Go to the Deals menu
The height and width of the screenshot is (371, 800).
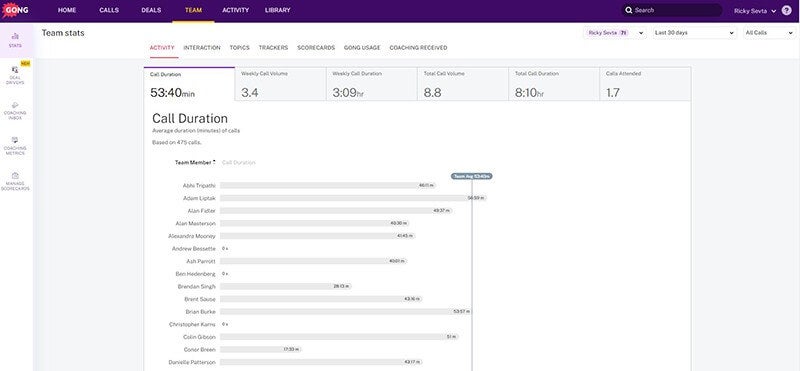pos(151,10)
